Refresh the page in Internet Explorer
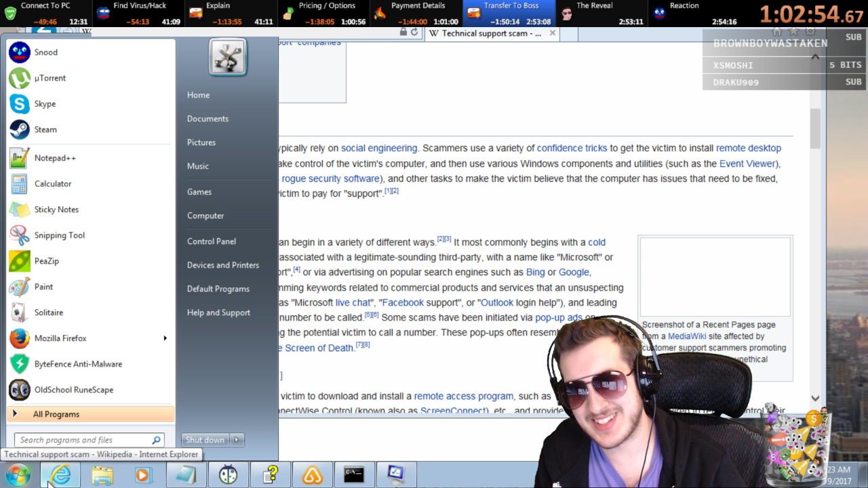 tap(414, 33)
